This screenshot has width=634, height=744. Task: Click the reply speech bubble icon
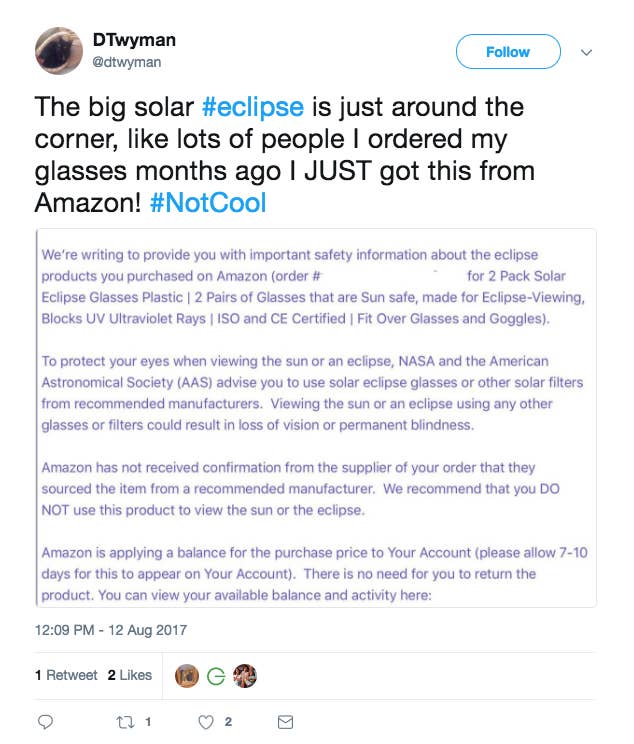pos(45,722)
